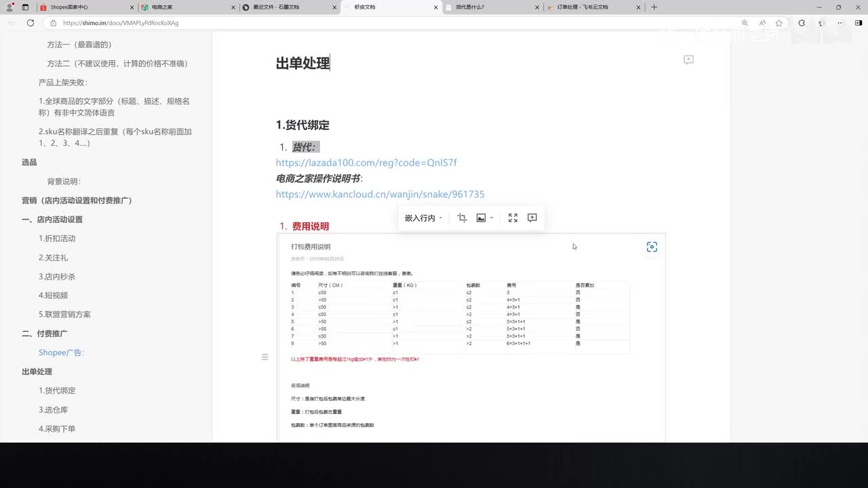
Task: Jump to 出单处理 heading in outline
Action: 37,371
